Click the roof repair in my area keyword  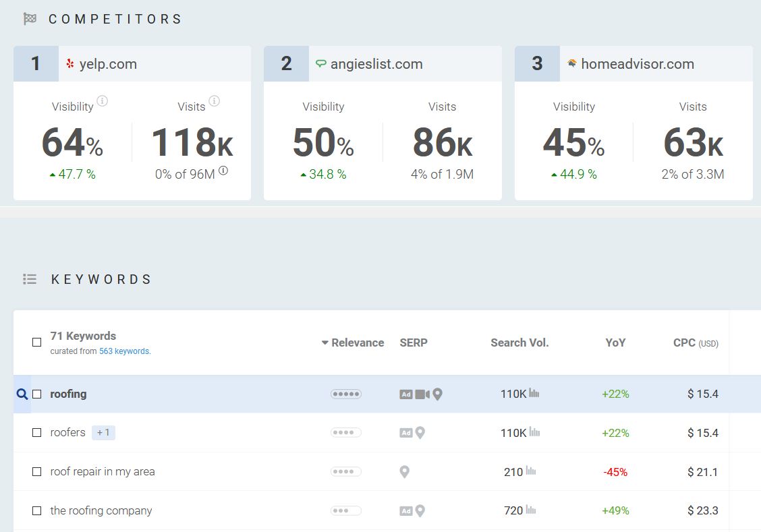[x=103, y=471]
